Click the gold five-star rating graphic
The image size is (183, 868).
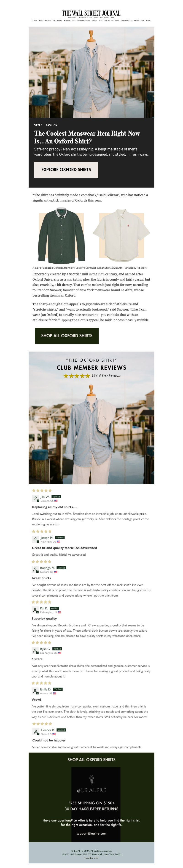[x=77, y=376]
